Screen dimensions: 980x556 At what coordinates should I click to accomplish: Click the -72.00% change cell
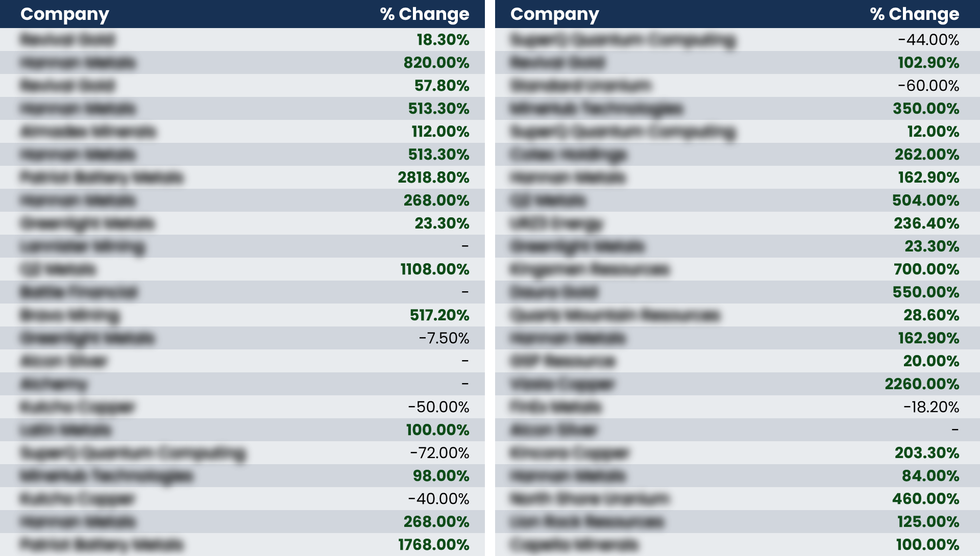click(439, 453)
